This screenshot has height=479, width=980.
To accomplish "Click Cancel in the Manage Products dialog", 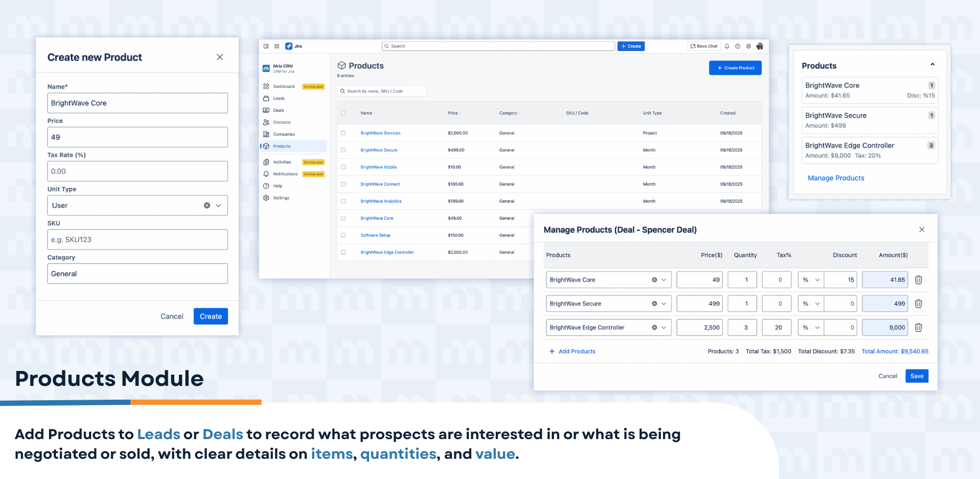I will [888, 376].
